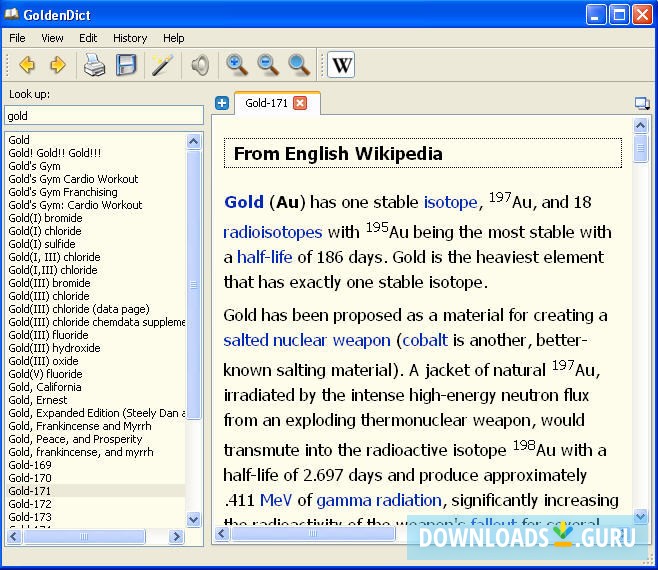Pronounce word using the speaker icon
The width and height of the screenshot is (658, 570).
[x=200, y=65]
